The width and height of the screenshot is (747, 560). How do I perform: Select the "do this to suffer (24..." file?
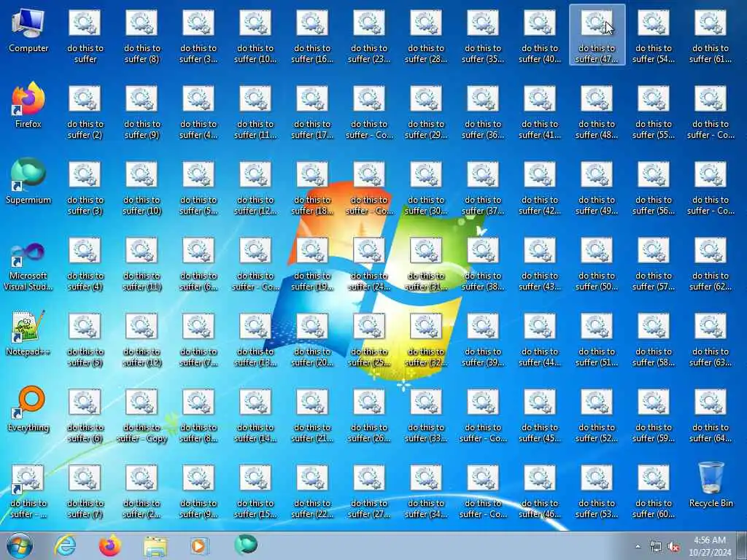[x=369, y=264]
